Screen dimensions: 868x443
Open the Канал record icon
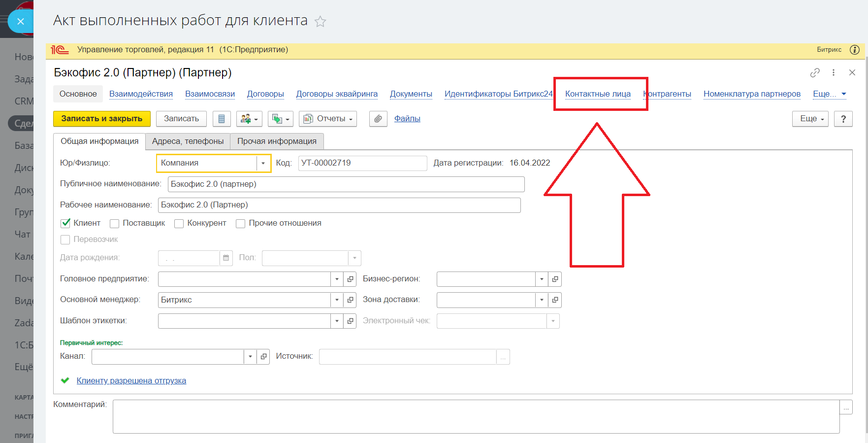263,357
